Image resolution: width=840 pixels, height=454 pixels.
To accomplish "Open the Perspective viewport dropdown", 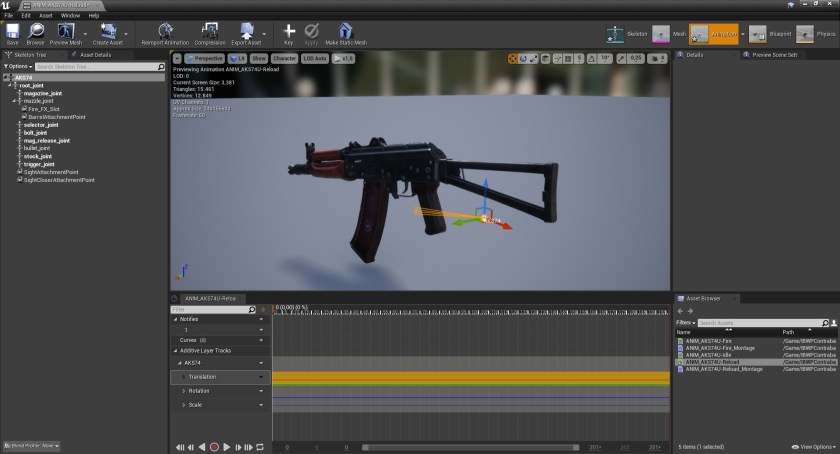I will click(205, 59).
